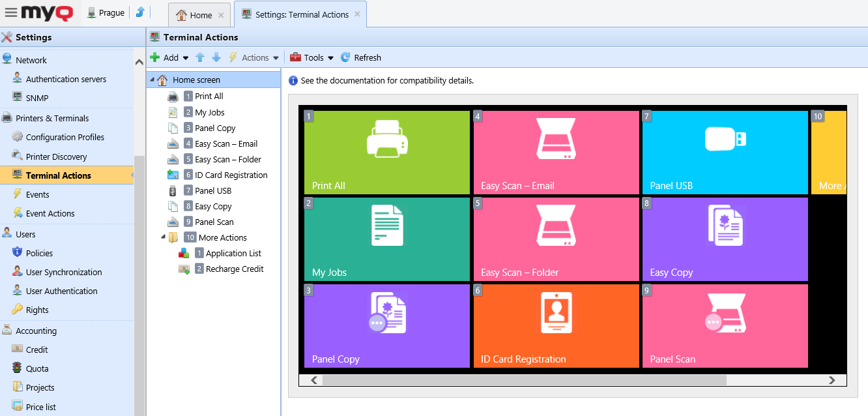Click the printer icon on Print All tile
Viewport: 868px width, 416px height.
(x=387, y=139)
